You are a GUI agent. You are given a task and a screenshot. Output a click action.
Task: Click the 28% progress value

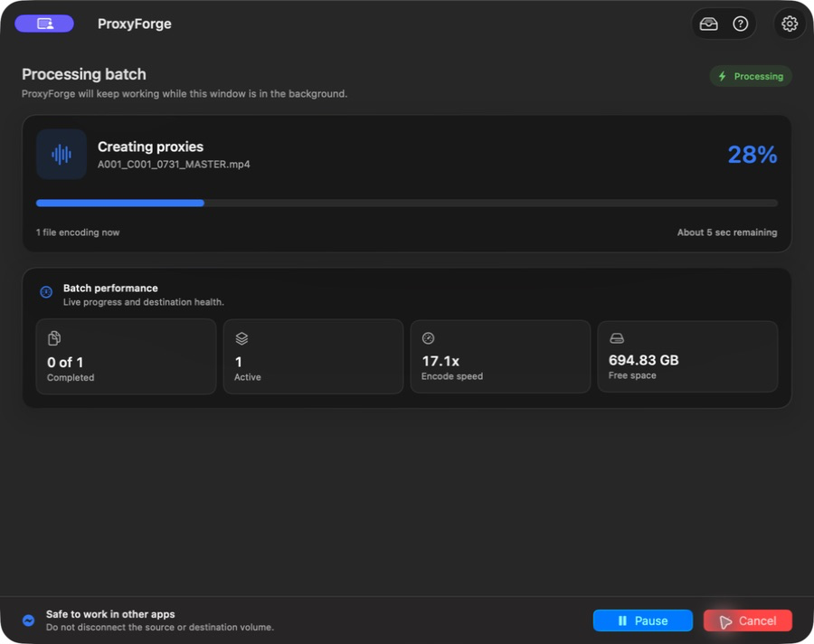pos(752,155)
